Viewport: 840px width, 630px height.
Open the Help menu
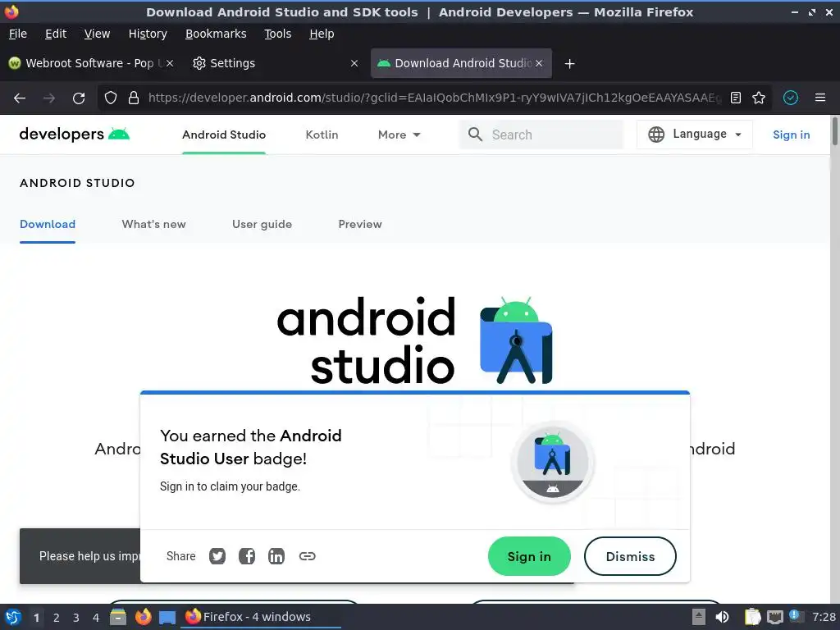(322, 34)
